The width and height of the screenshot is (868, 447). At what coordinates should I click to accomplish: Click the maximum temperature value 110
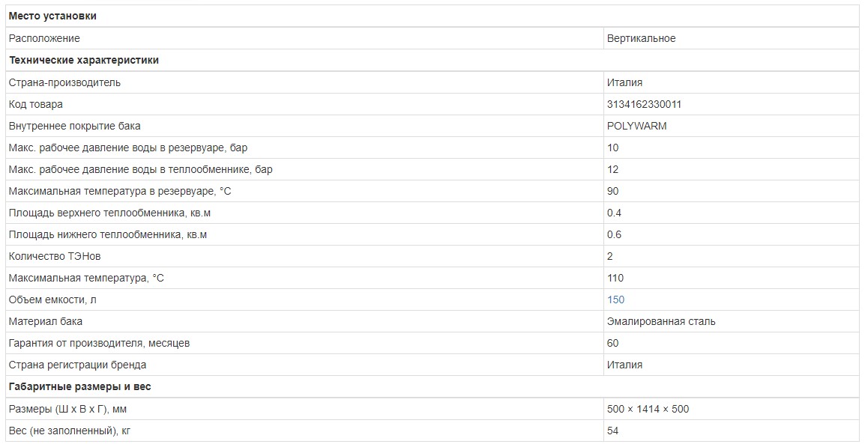(x=615, y=278)
